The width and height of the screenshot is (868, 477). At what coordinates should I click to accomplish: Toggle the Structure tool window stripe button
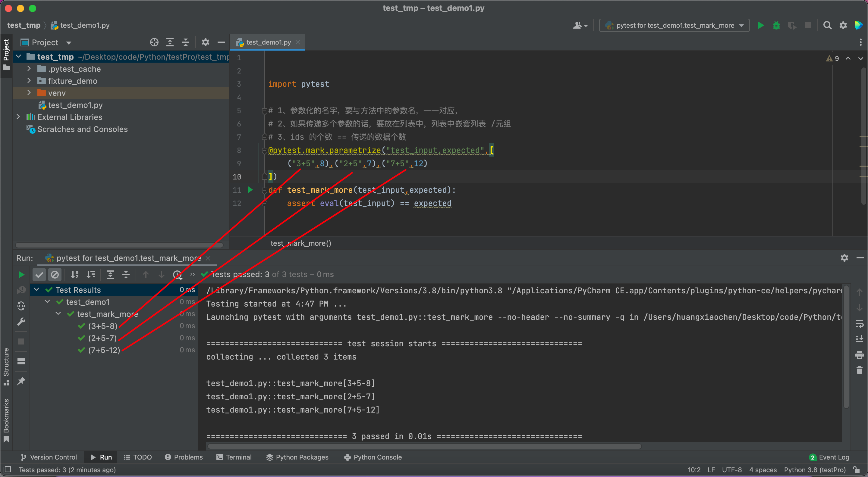point(6,366)
